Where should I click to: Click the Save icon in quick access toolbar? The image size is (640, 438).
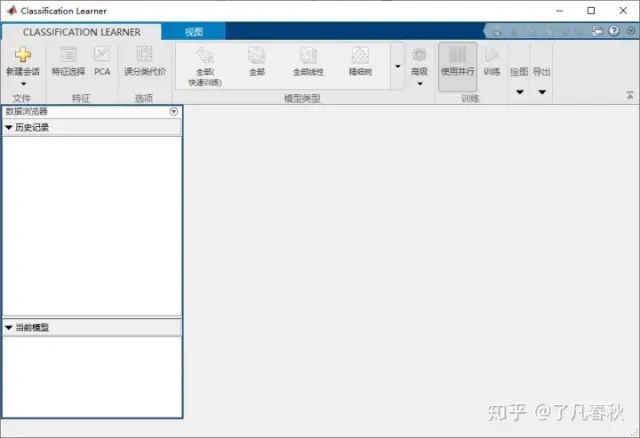click(497, 31)
